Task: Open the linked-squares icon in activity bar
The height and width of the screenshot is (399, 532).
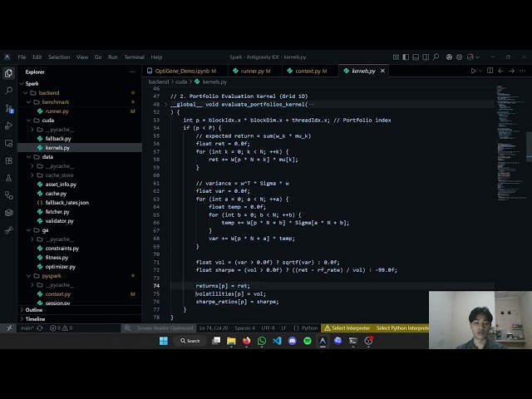Action: (9, 195)
